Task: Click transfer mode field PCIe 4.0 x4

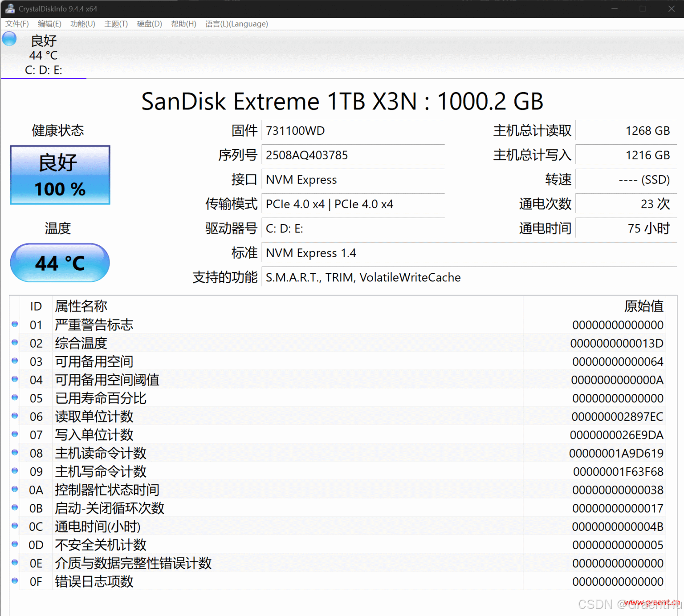Action: (353, 204)
